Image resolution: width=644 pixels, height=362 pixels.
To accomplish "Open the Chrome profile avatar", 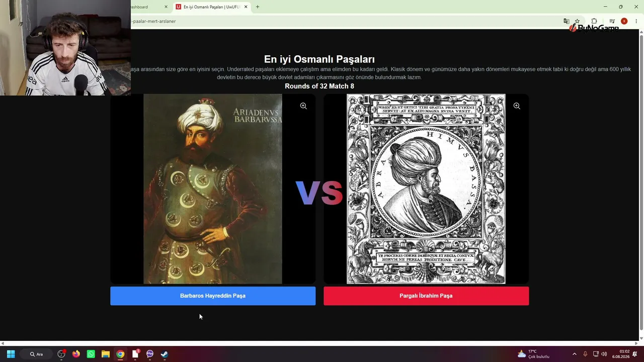I will click(x=624, y=21).
